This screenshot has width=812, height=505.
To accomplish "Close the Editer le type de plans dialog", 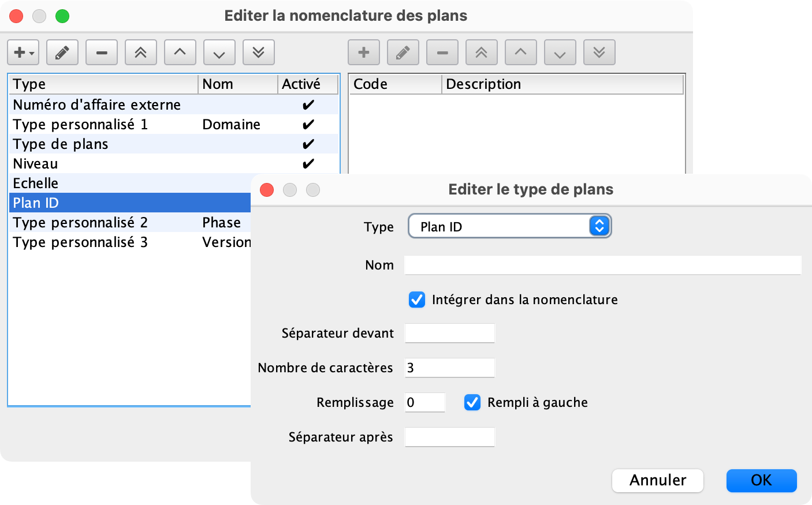I will tap(267, 190).
